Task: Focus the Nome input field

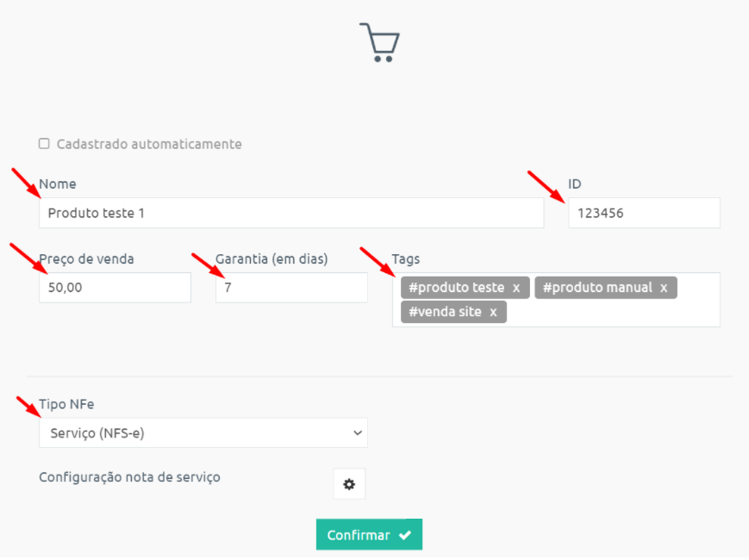Action: click(x=291, y=213)
